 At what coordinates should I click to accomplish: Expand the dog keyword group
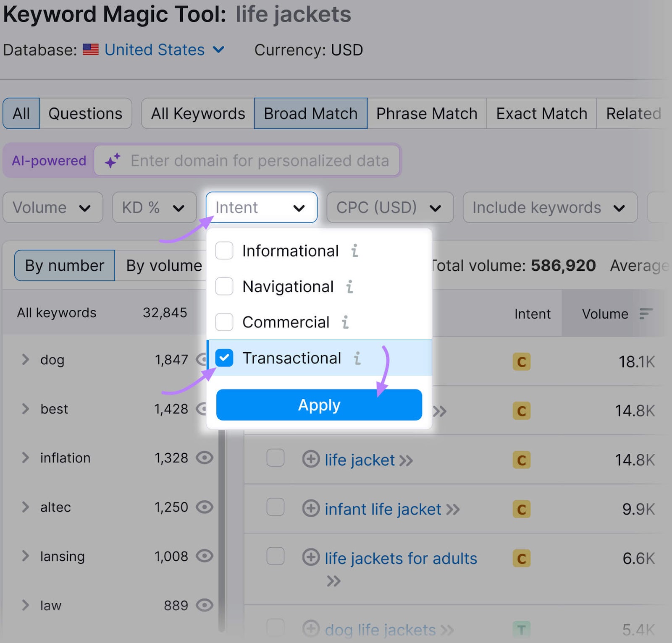(x=26, y=359)
